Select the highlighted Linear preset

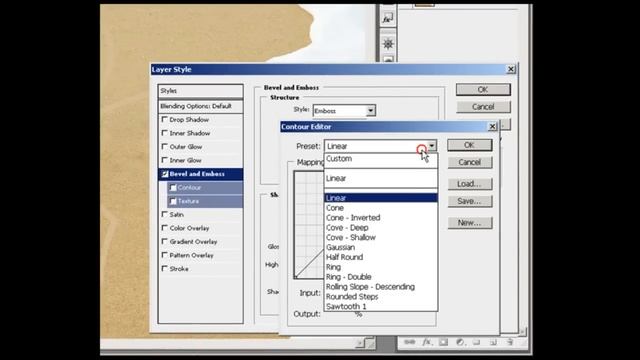tap(381, 198)
